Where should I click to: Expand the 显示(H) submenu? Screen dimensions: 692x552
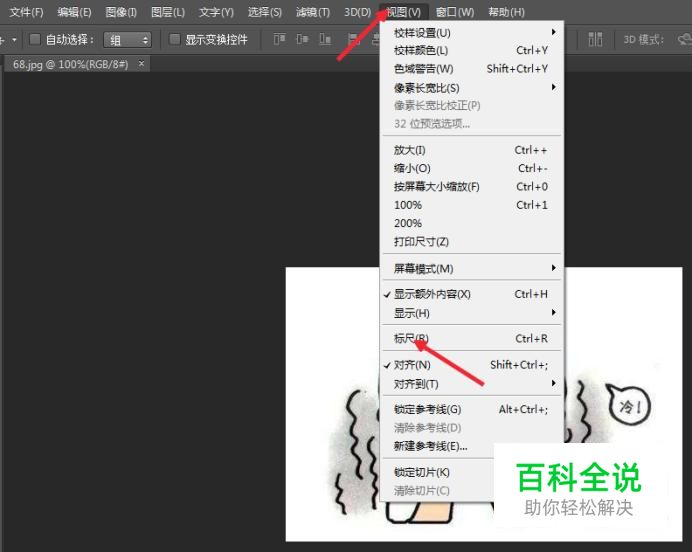pos(471,313)
